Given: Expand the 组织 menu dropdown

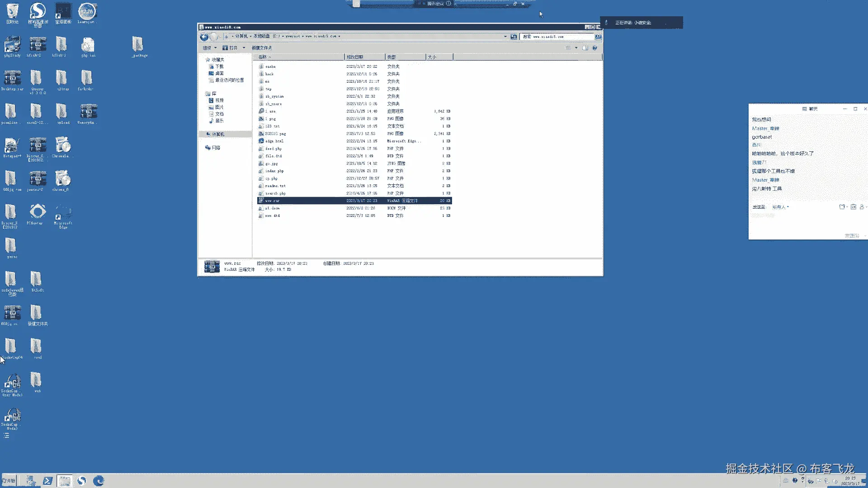Looking at the screenshot, I should pos(209,48).
